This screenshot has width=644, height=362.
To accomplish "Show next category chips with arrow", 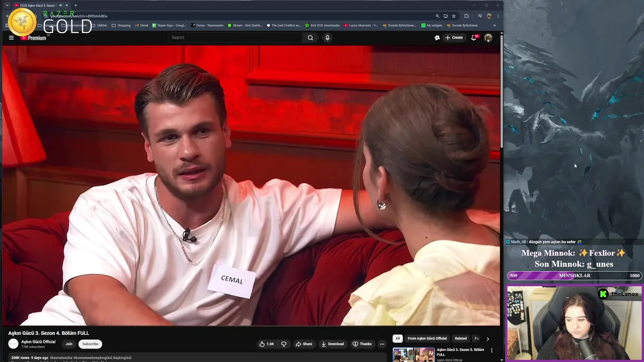I will [x=488, y=339].
